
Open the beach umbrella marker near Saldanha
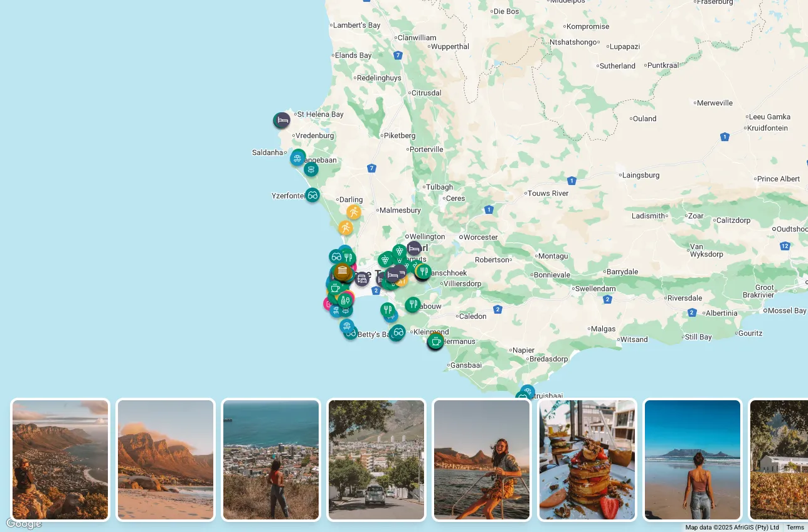coord(298,158)
